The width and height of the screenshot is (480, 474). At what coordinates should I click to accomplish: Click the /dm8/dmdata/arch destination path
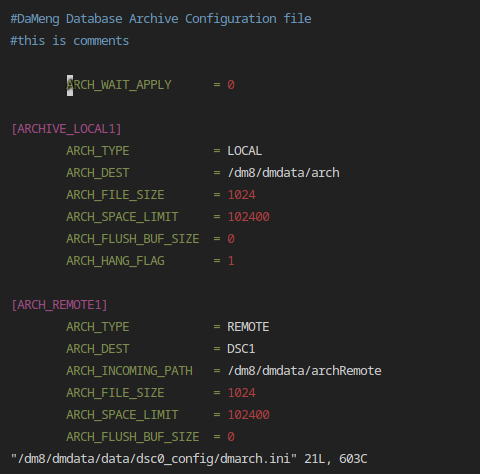283,173
